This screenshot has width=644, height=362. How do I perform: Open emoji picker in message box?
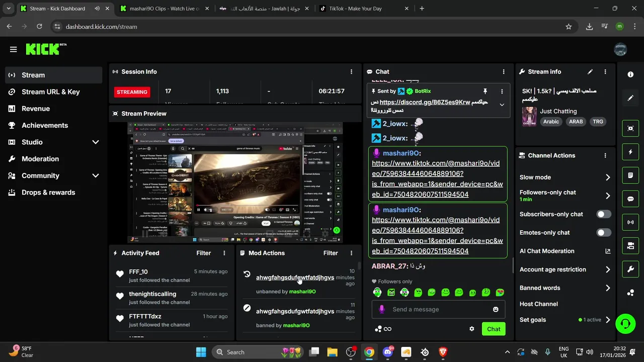pos(496,309)
